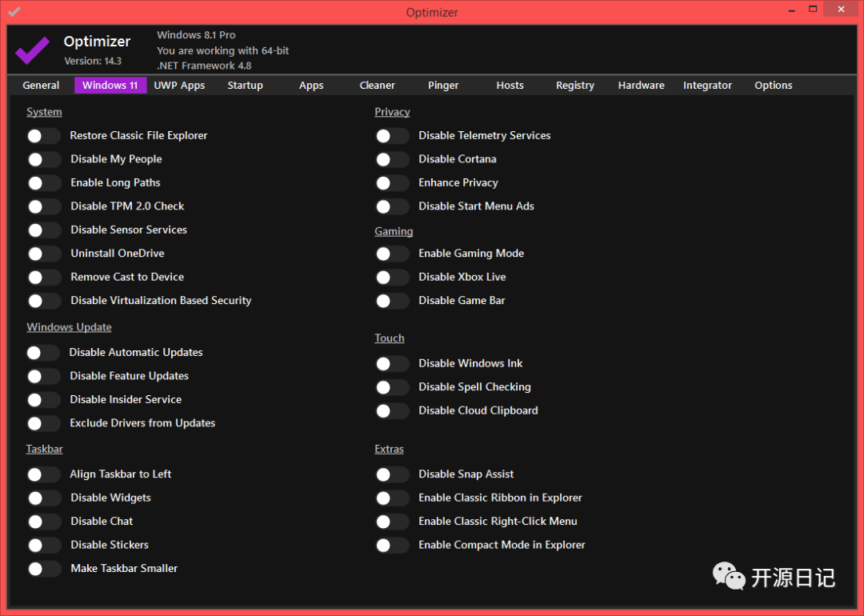Toggle Disable Windows Ink switch
The height and width of the screenshot is (616, 864).
[392, 364]
